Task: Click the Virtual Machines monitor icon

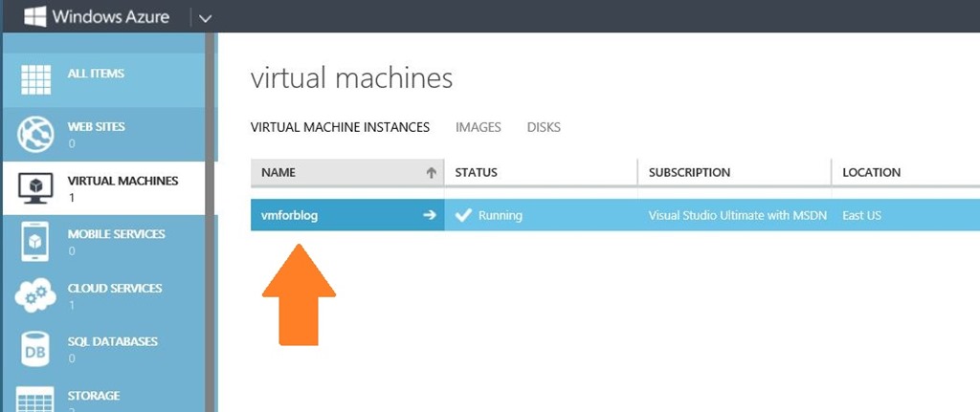Action: pyautogui.click(x=35, y=188)
